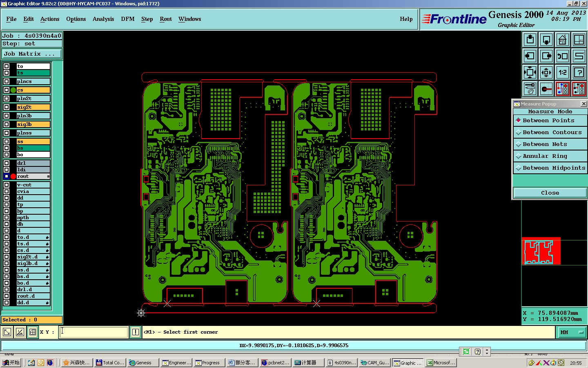Open the Windows menu
Screen dimensions: 588x368
(x=190, y=19)
